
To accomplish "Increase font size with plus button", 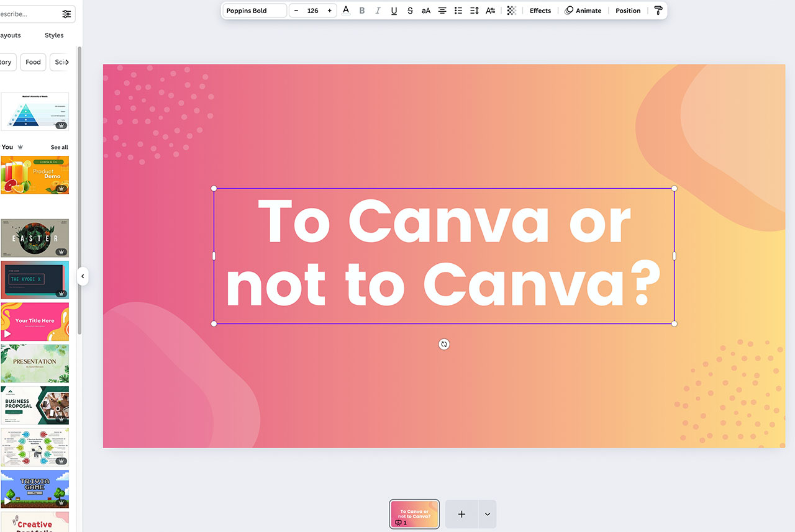I will tap(330, 11).
